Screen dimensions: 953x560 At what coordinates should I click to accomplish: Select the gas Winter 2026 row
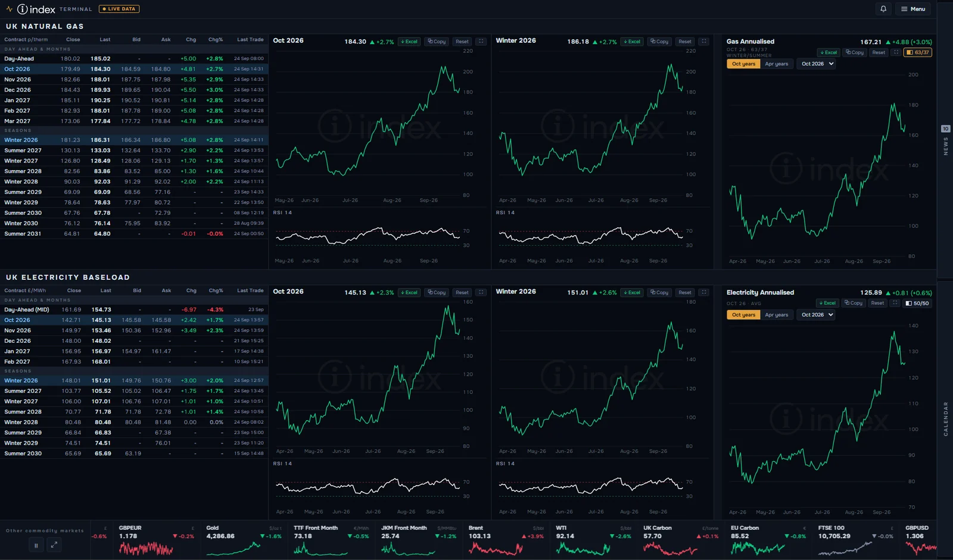[134, 140]
